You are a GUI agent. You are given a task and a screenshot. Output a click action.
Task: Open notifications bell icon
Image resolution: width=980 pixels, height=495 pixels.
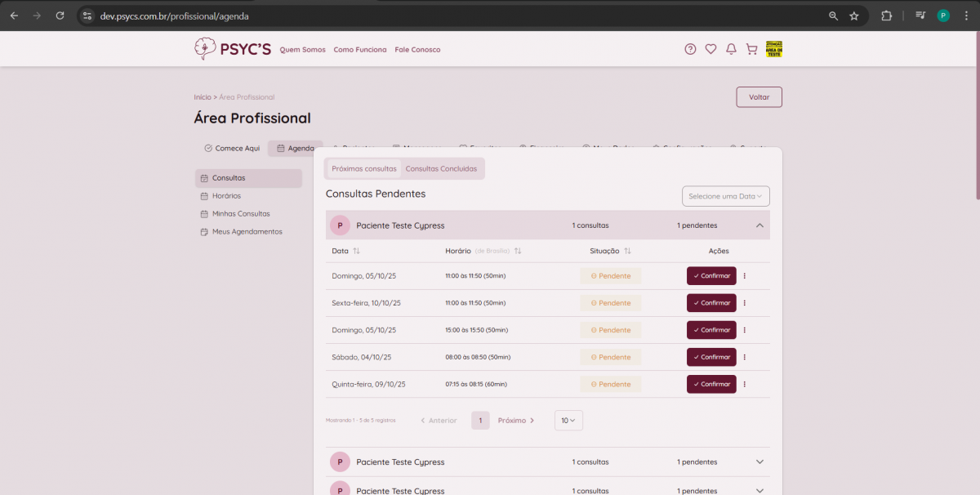[731, 49]
